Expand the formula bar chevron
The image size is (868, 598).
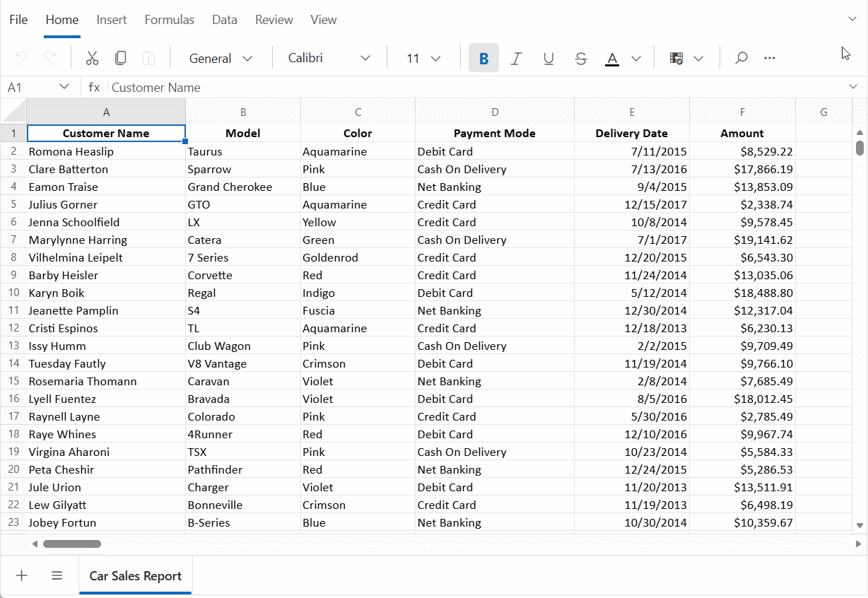coord(852,87)
